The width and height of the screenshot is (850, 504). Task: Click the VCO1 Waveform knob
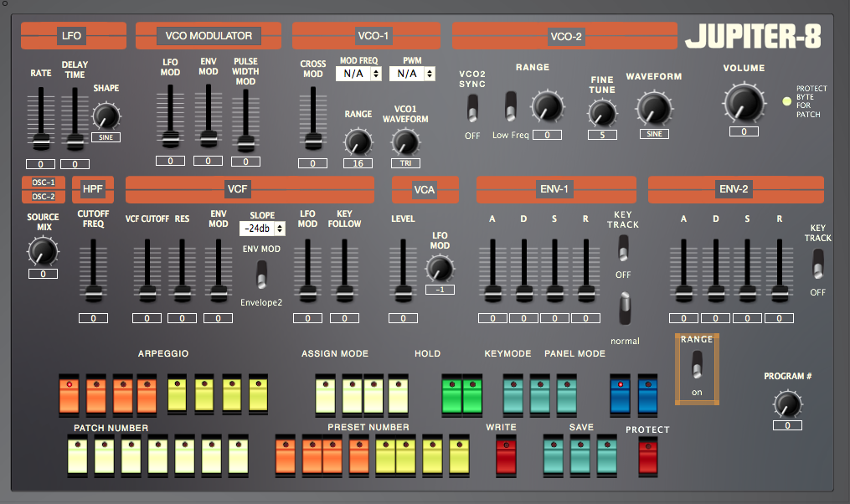[x=405, y=142]
